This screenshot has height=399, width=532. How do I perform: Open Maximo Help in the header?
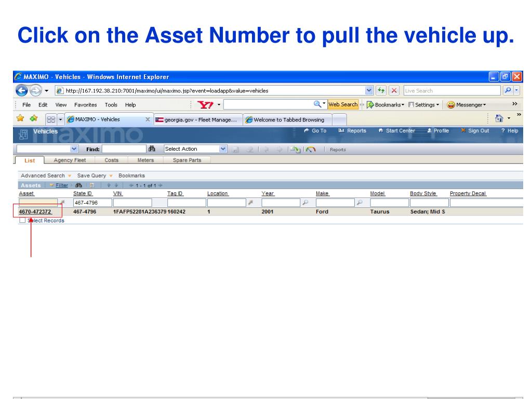510,130
